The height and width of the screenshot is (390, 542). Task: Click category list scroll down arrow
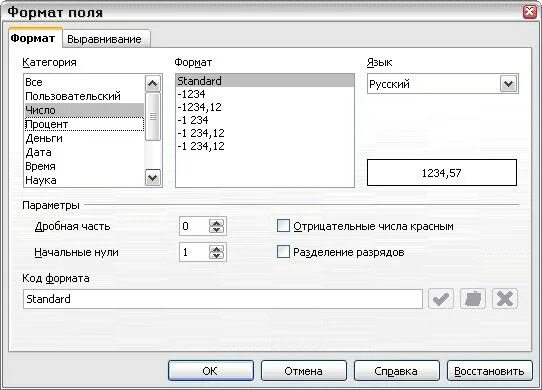152,178
